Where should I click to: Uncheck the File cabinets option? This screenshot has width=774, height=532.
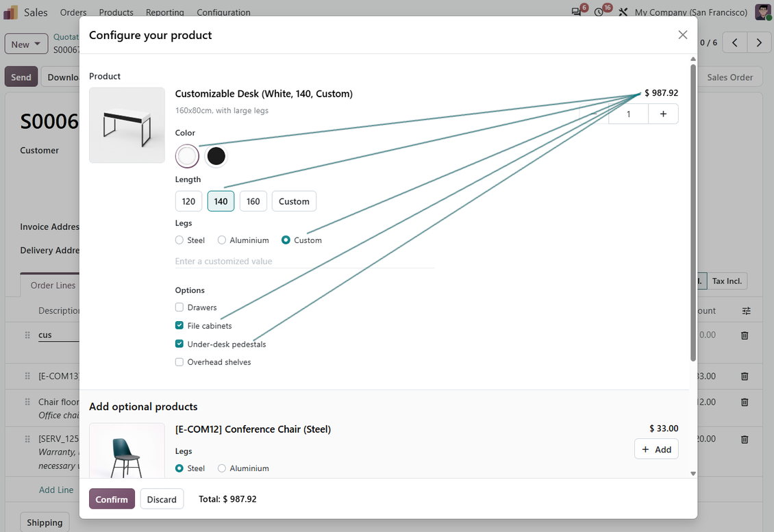pos(179,326)
